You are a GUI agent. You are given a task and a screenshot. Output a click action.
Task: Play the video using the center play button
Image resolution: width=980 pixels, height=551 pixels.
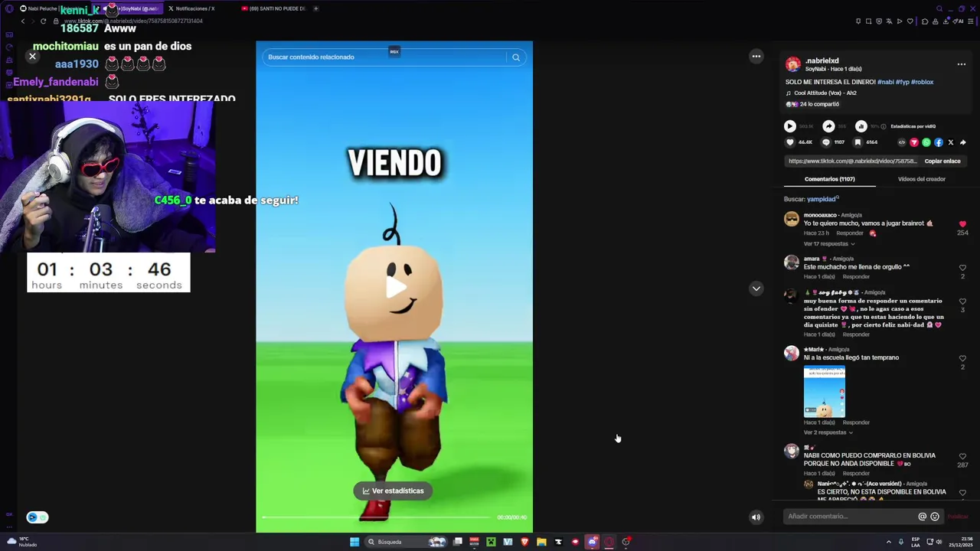(x=395, y=288)
